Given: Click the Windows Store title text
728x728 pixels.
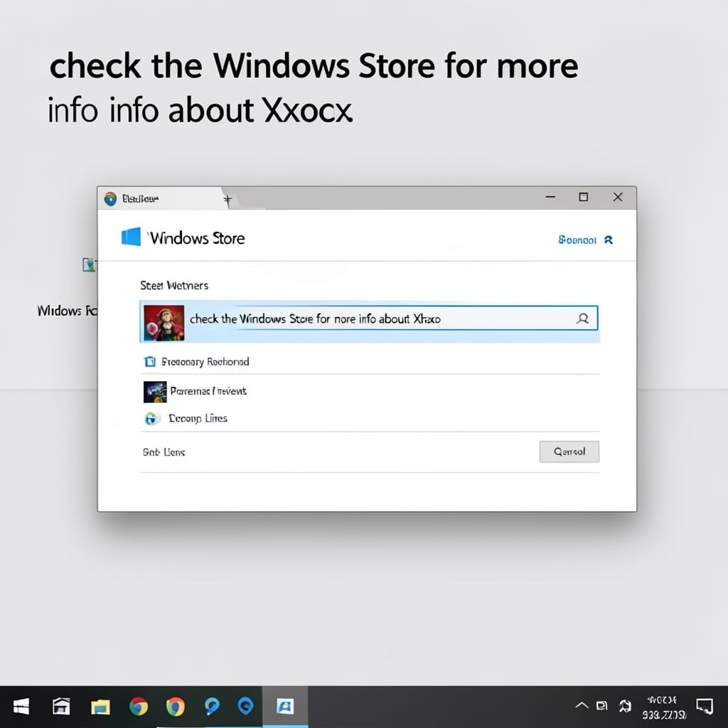Looking at the screenshot, I should pyautogui.click(x=196, y=238).
